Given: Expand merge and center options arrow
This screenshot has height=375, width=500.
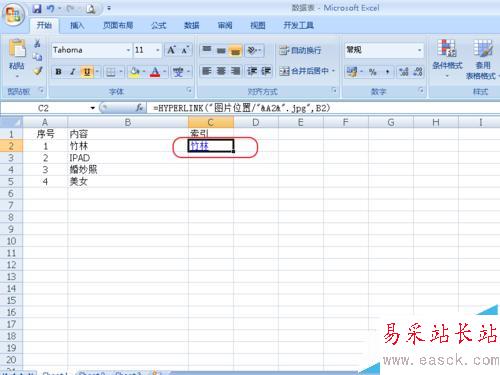Looking at the screenshot, I should coord(333,71).
